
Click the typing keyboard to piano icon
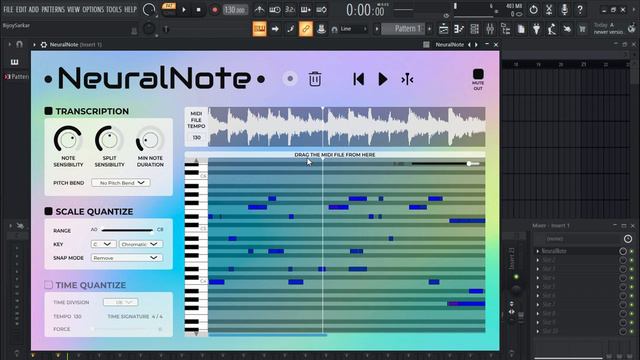259,29
